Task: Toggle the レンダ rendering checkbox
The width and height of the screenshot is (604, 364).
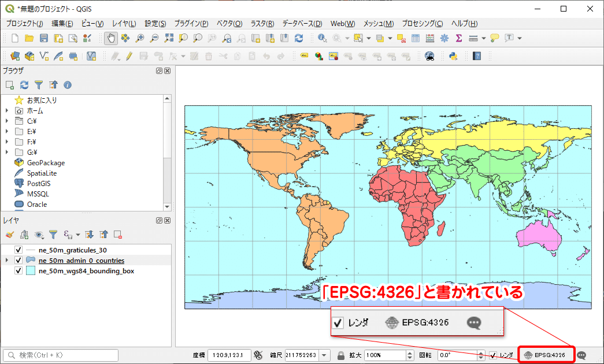Action: tap(492, 355)
